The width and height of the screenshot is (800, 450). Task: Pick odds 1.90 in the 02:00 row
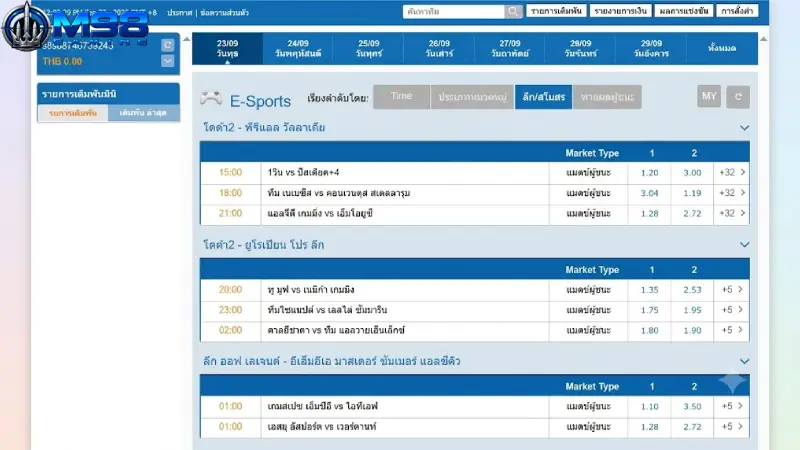pos(692,330)
